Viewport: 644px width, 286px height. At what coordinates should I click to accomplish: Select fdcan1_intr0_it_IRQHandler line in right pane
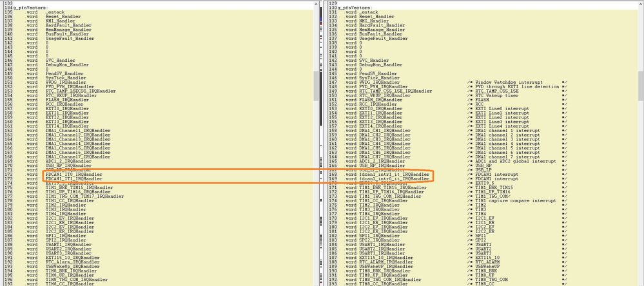tap(394, 179)
